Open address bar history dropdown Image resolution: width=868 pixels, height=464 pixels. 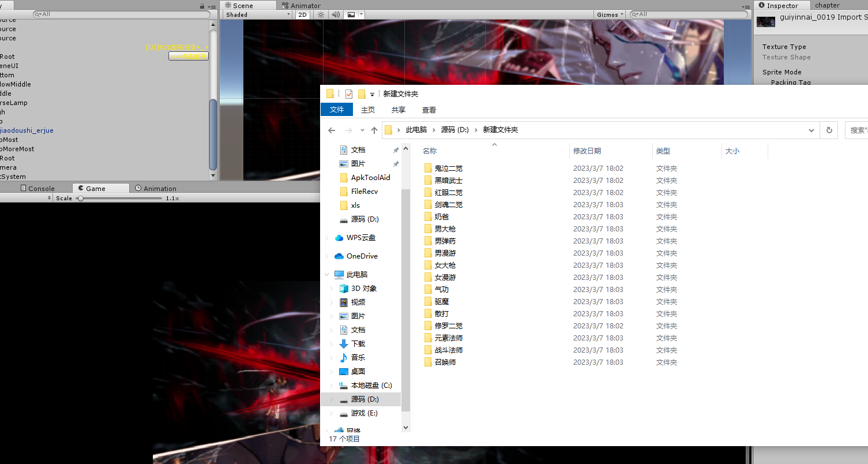[811, 130]
